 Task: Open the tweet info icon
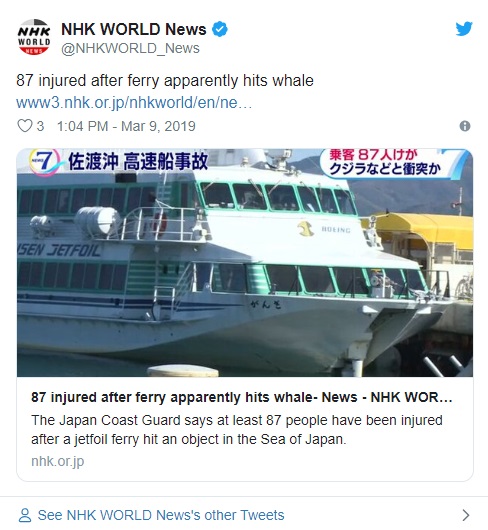point(465,126)
